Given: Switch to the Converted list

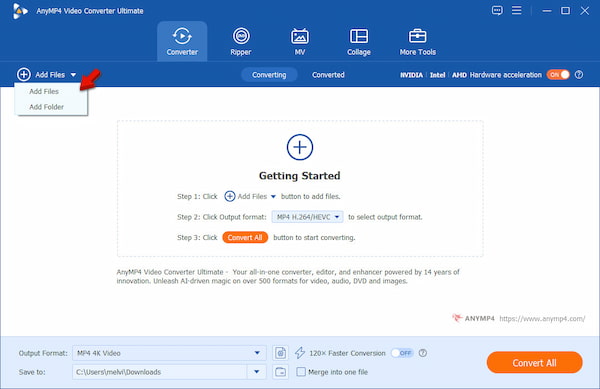Looking at the screenshot, I should coord(328,75).
